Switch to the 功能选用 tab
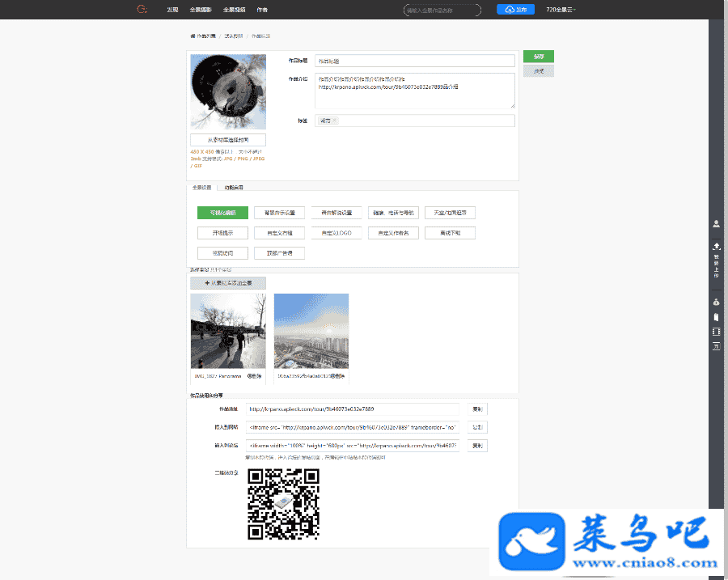Image resolution: width=728 pixels, height=580 pixels. 234,187
